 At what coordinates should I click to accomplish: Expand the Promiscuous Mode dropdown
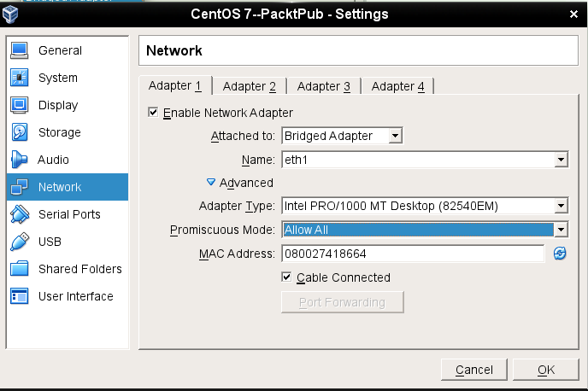click(425, 230)
